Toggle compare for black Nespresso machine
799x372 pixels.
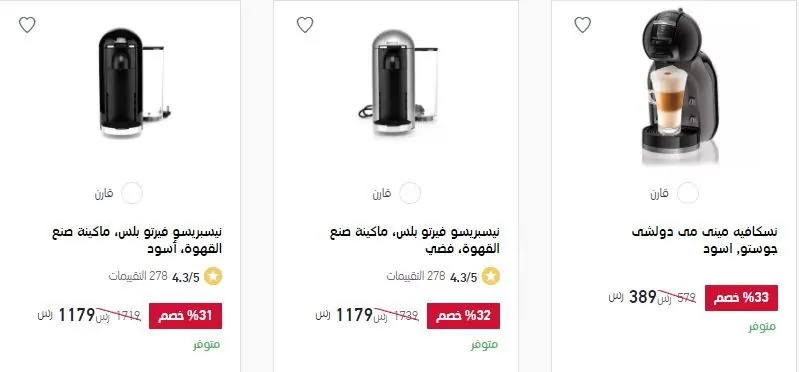tap(132, 193)
